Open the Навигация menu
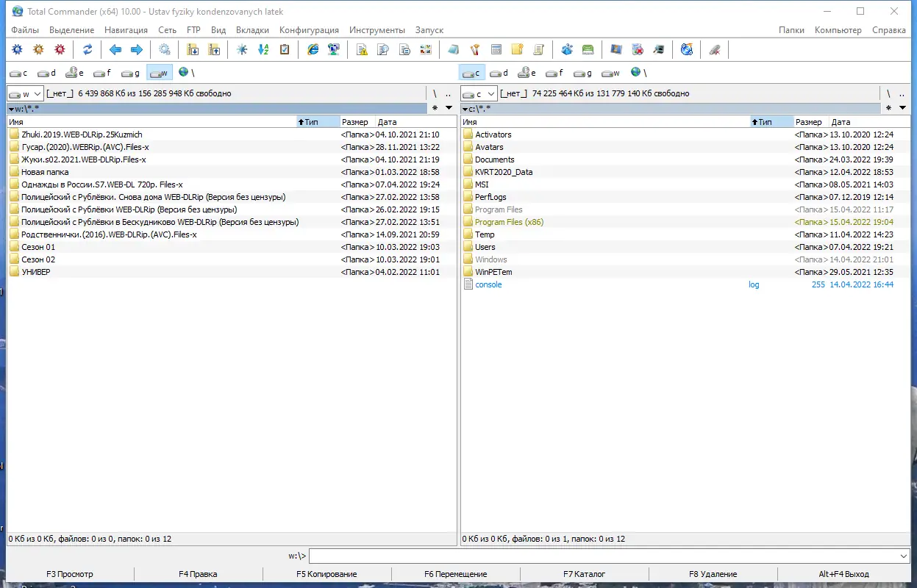 pyautogui.click(x=126, y=30)
